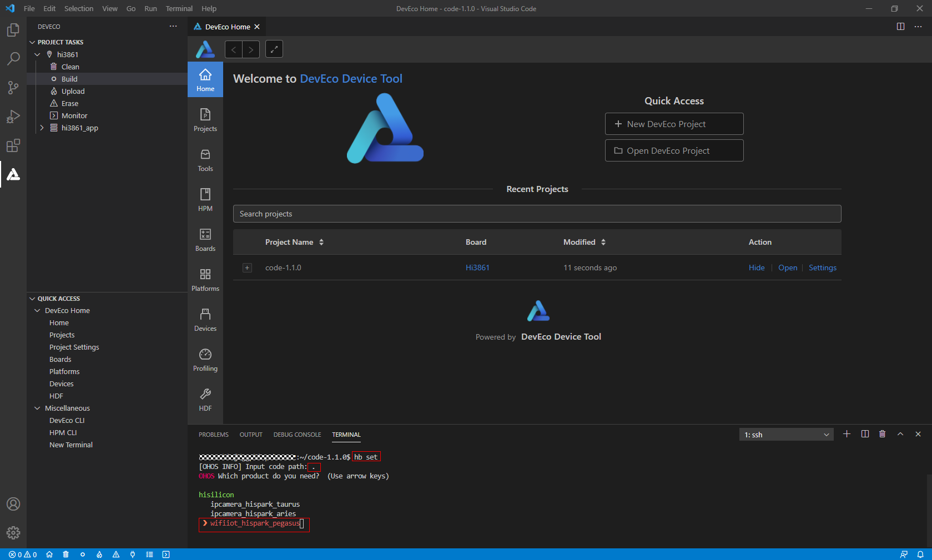Open the Help menu
The image size is (932, 560).
[x=209, y=8]
